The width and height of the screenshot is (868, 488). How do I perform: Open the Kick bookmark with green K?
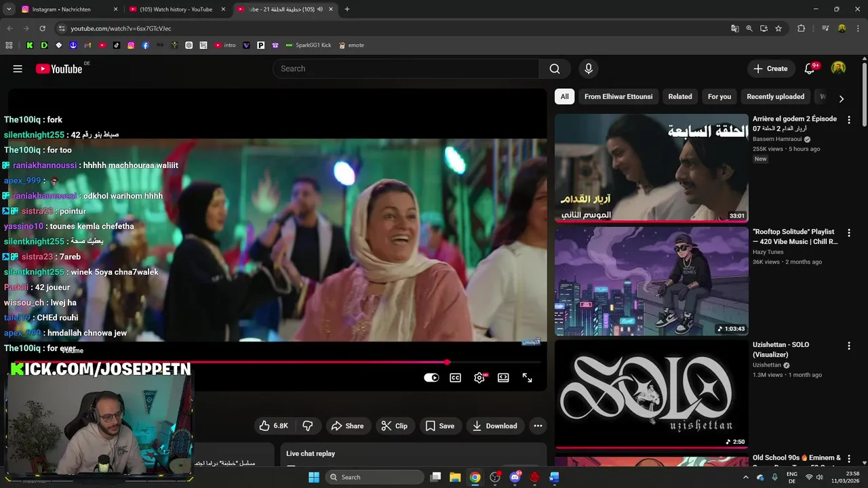coord(30,45)
